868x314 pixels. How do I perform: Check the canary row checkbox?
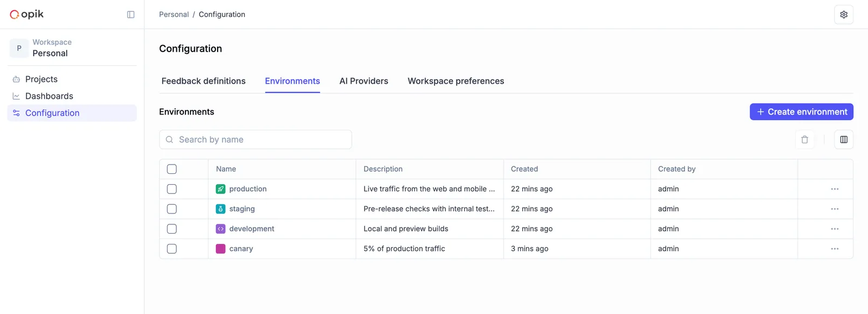coord(172,249)
